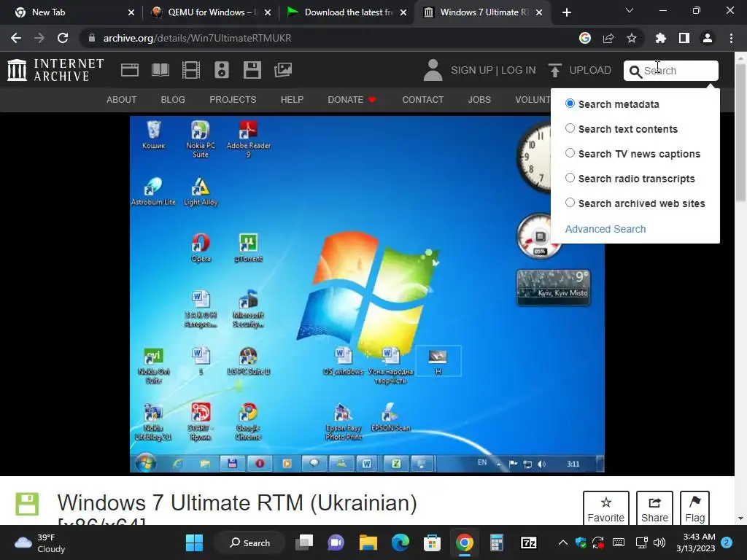Open the HELP menu item
The image size is (747, 560).
pos(292,99)
